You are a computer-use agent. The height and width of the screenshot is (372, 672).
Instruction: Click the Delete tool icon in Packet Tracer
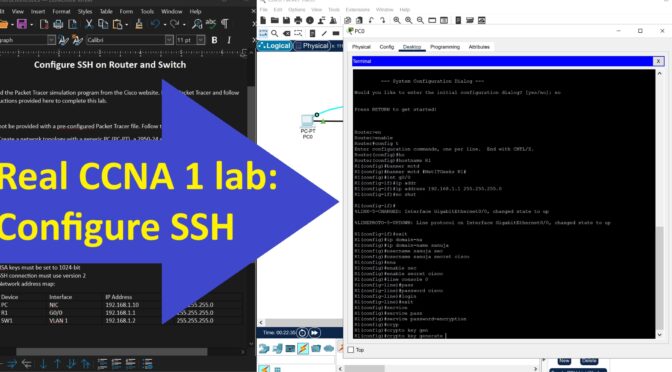pos(286,33)
